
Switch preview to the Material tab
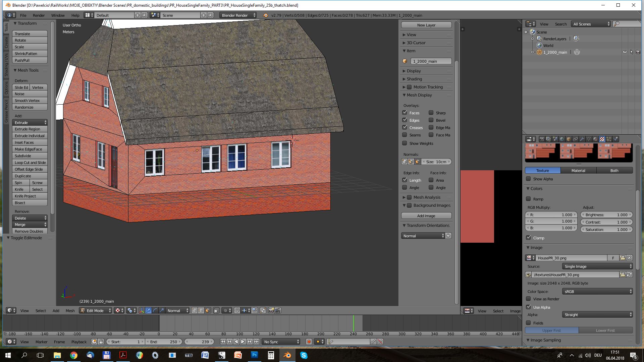(x=578, y=170)
